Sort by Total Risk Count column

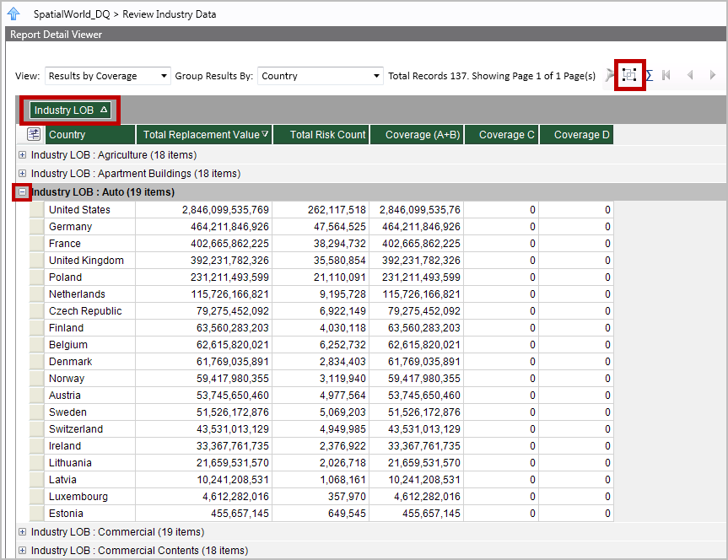pos(327,135)
